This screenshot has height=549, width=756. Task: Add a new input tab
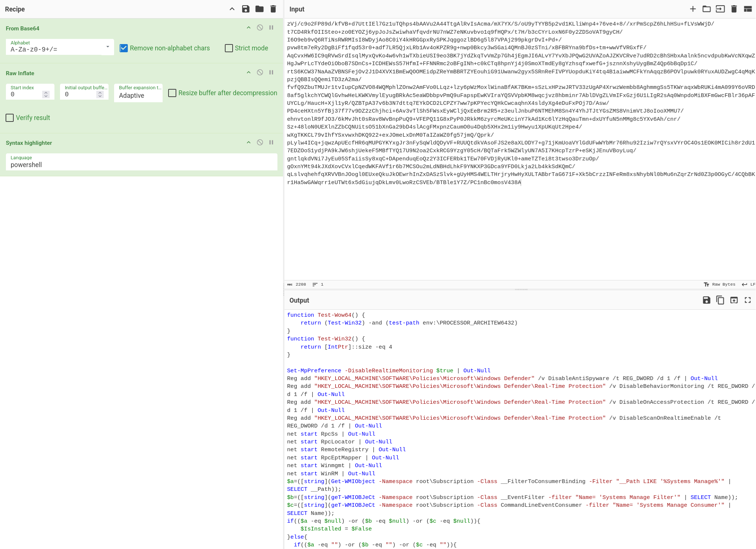(x=693, y=9)
